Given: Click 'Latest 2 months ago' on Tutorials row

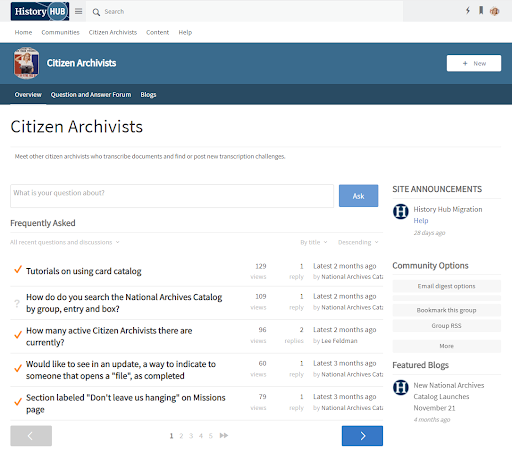Looking at the screenshot, I should 345,266.
